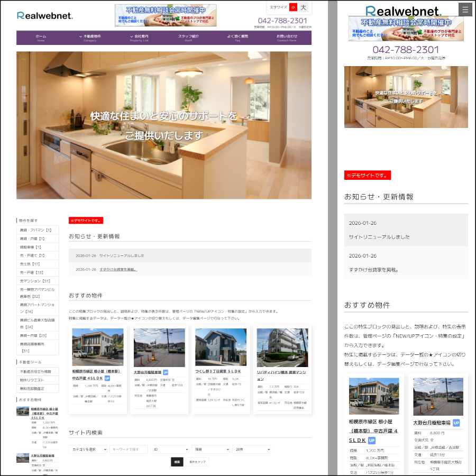Open the hamburger menu in mobile preview
Image resolution: width=476 pixels, height=476 pixels.
pyautogui.click(x=465, y=10)
